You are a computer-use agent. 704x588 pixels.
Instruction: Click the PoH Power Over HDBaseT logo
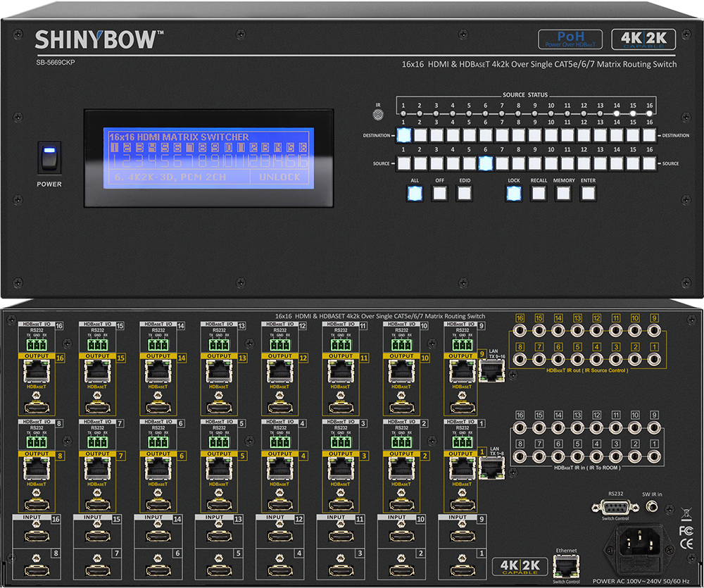coord(570,39)
